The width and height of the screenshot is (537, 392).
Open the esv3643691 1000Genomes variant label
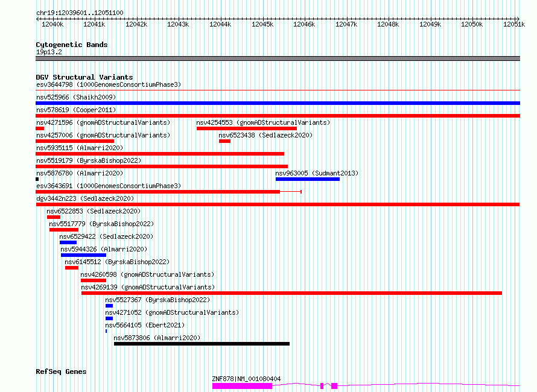[x=109, y=186]
